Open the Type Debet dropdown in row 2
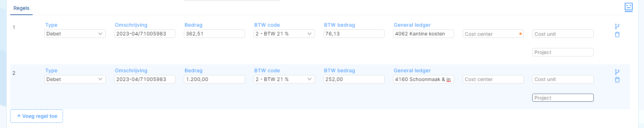The height and width of the screenshot is (128, 644). coord(75,79)
